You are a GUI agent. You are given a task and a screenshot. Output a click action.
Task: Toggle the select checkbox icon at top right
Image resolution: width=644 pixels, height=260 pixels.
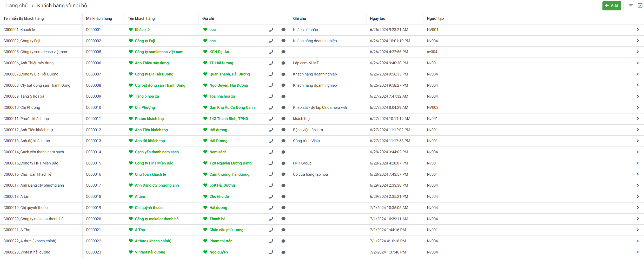[640, 6]
